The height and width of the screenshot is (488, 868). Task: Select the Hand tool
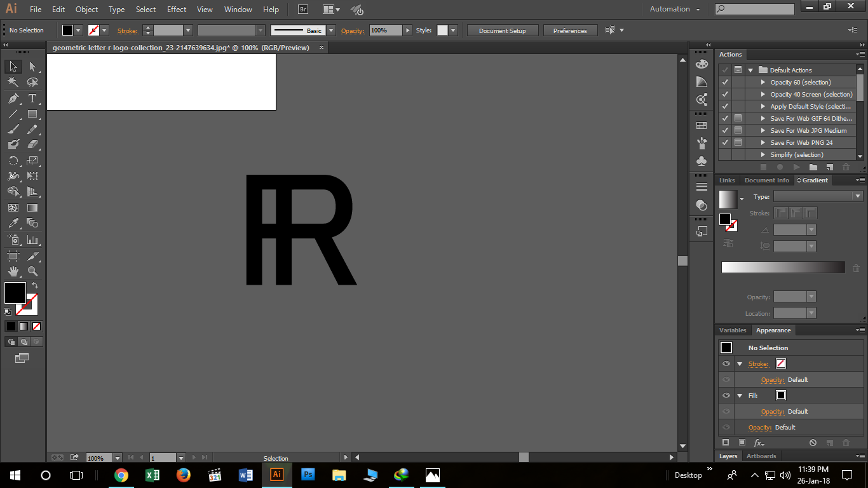tap(13, 271)
